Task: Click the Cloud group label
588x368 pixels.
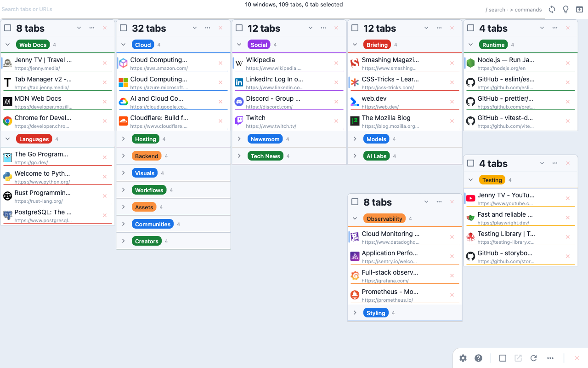Action: (143, 45)
